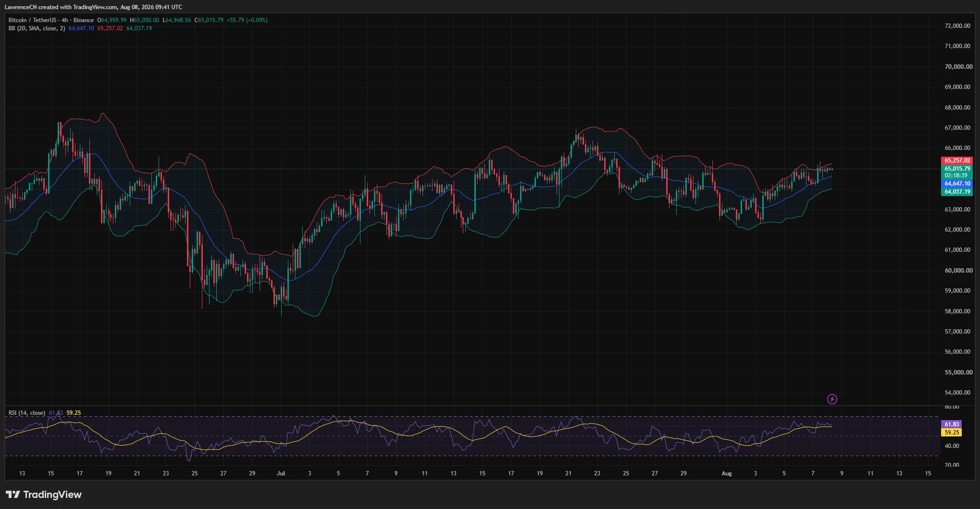Image resolution: width=980 pixels, height=509 pixels.
Task: Click the green BB lower value in legend
Action: click(139, 28)
